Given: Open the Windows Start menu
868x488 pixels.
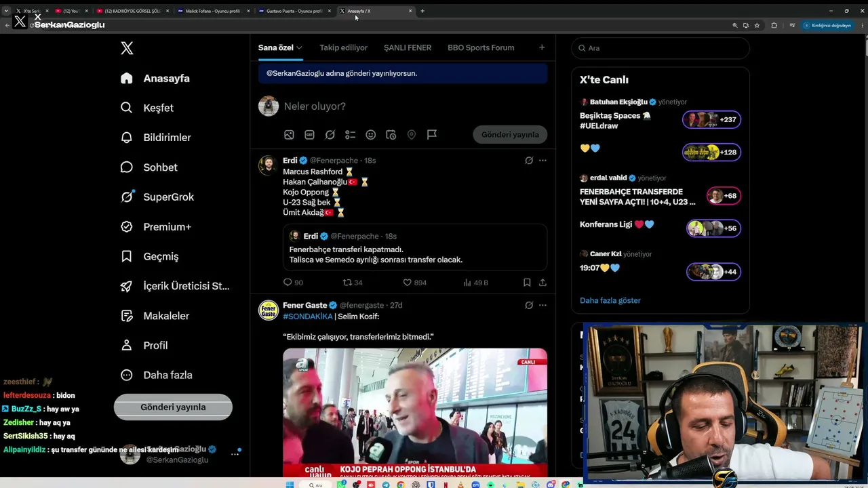Looking at the screenshot, I should [x=290, y=485].
